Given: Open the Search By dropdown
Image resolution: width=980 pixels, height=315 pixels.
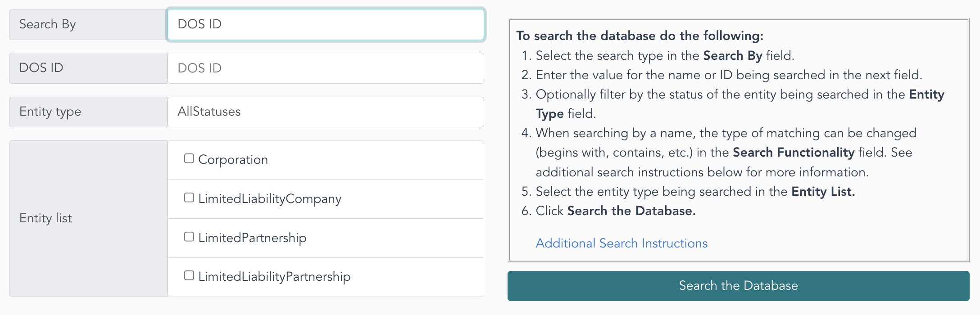Looking at the screenshot, I should [x=326, y=24].
